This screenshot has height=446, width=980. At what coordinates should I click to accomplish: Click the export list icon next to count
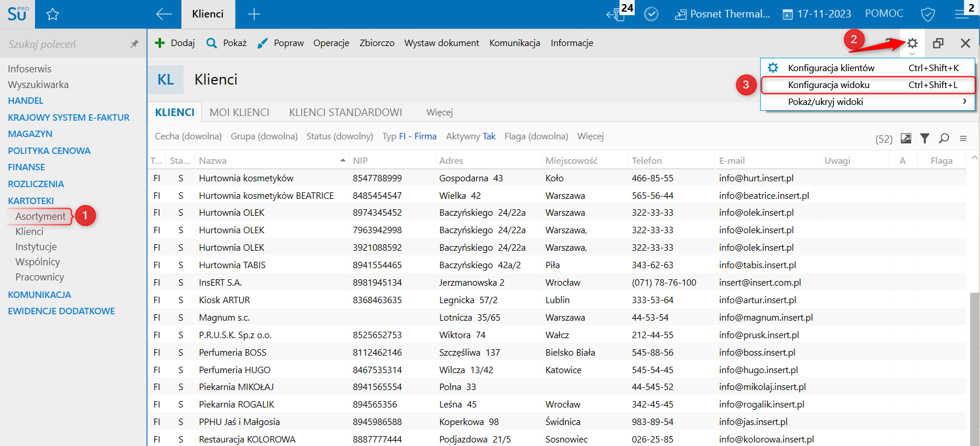click(x=906, y=138)
